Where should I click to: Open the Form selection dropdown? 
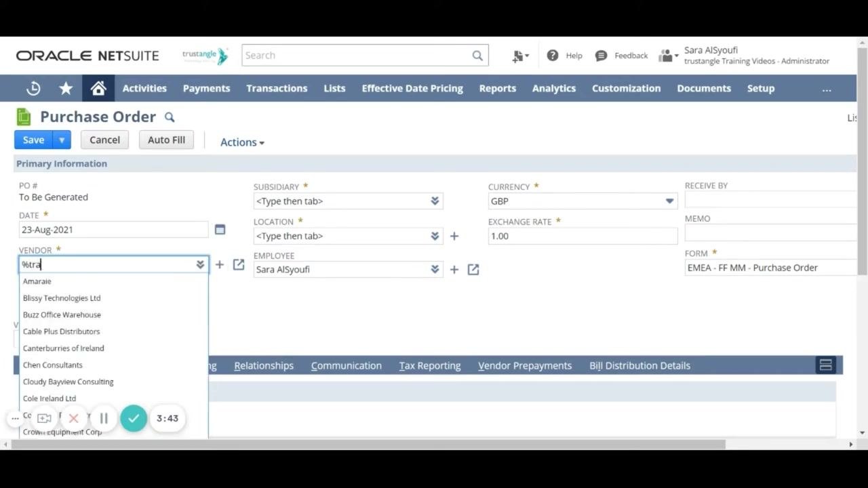[772, 268]
